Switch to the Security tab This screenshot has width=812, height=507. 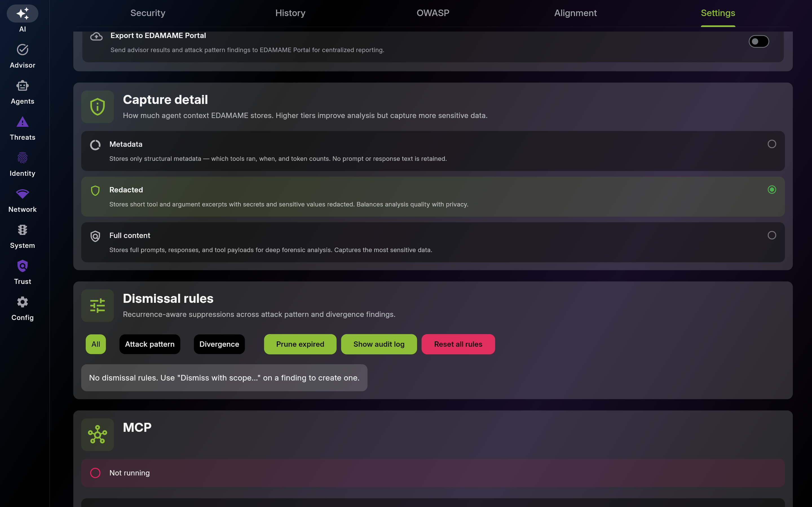[x=148, y=13]
